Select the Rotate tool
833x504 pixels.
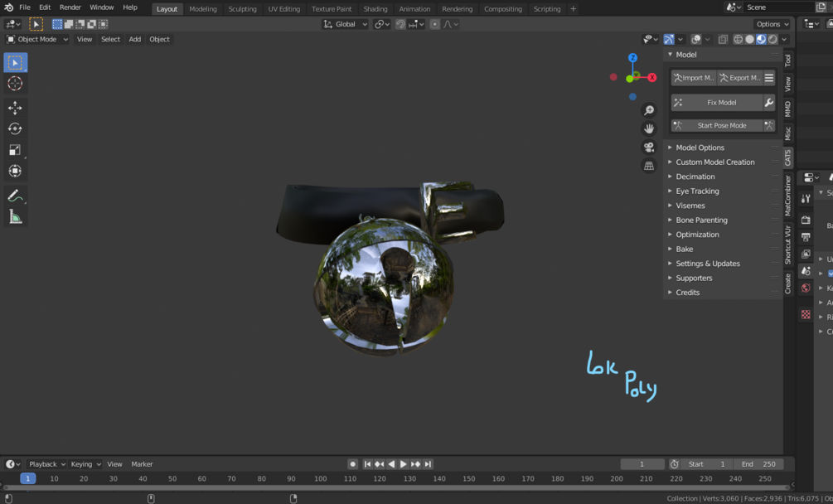point(15,128)
